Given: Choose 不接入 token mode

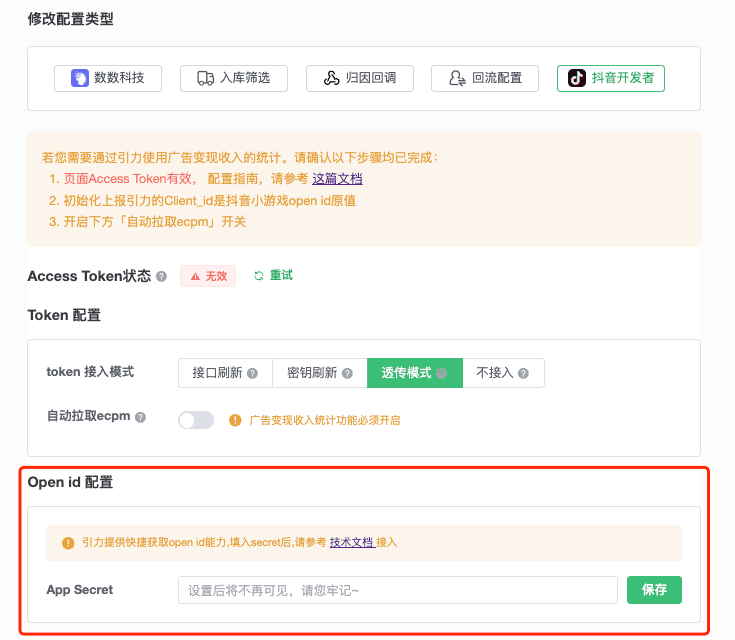Looking at the screenshot, I should tap(503, 373).
